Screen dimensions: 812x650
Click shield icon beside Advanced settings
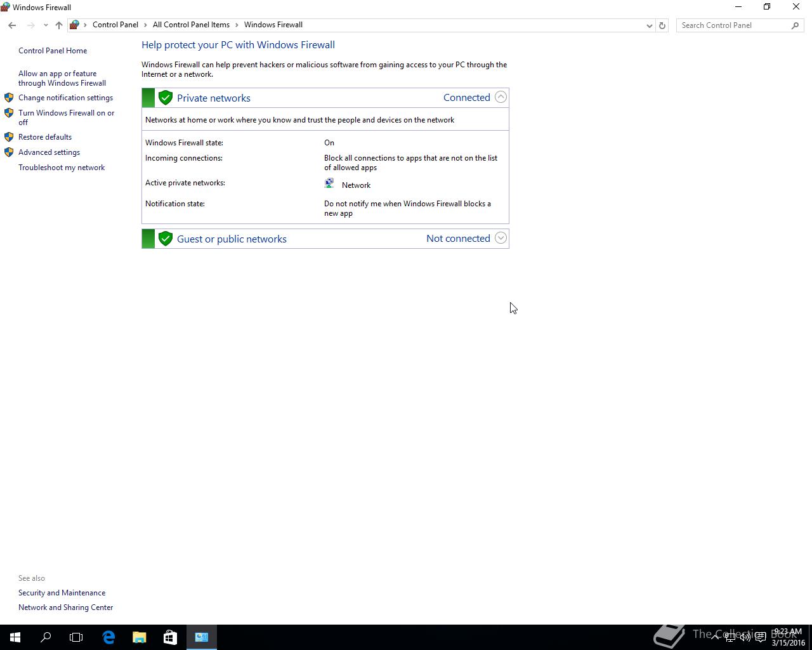tap(9, 152)
